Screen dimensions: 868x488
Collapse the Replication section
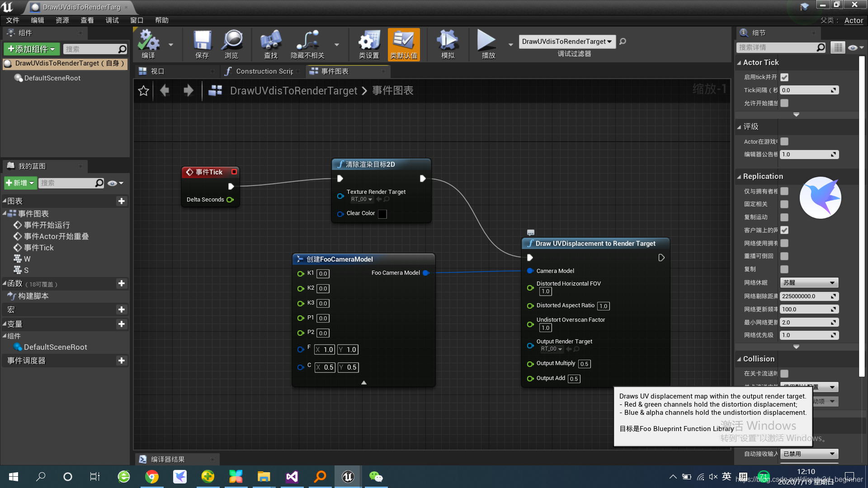pos(739,177)
